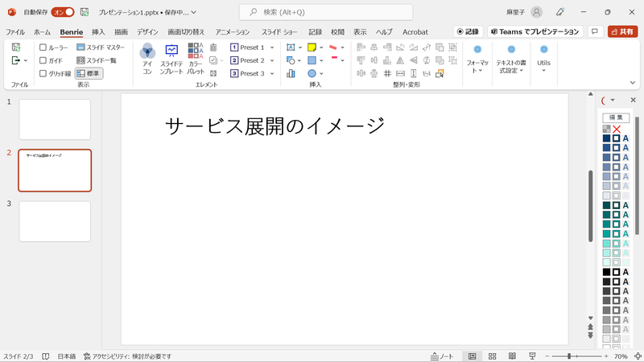Start slideshow from status bar
Viewport: 644px width, 362px height.
532,356
